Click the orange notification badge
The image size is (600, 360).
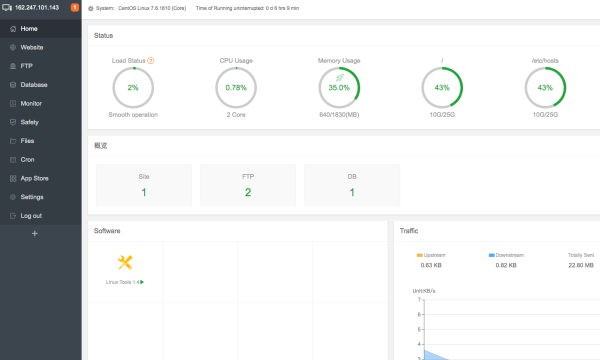[75, 7]
